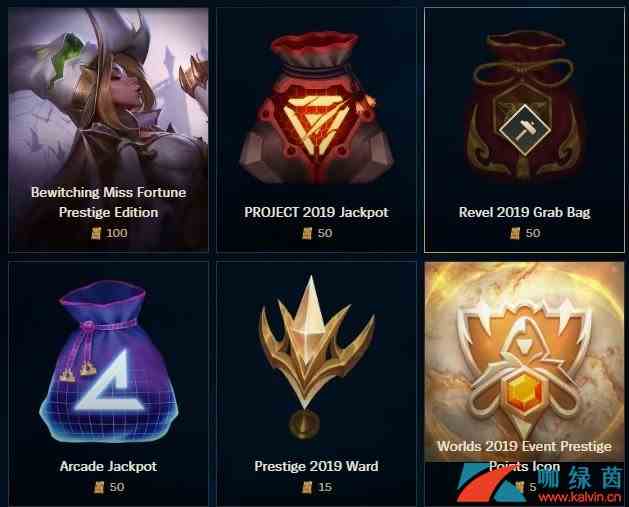Select the purple Arcade Jackpot bag icon

click(108, 361)
